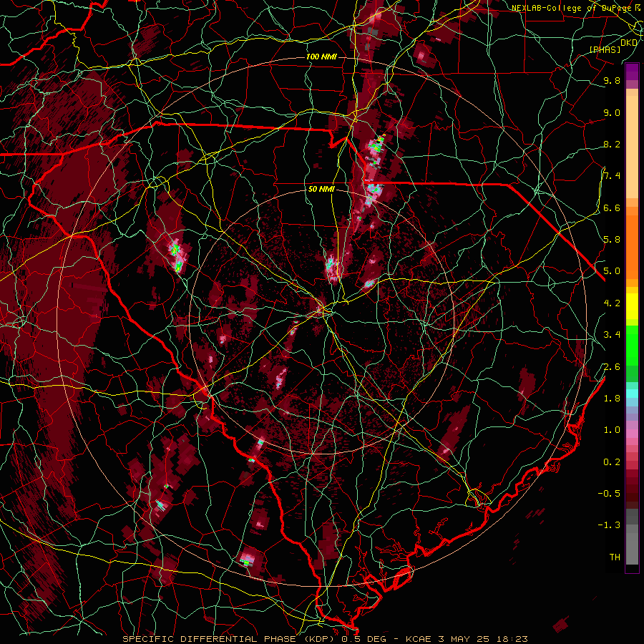The height and width of the screenshot is (644, 644).
Task: Pick the "-0.5" scale label
Action: 609,493
